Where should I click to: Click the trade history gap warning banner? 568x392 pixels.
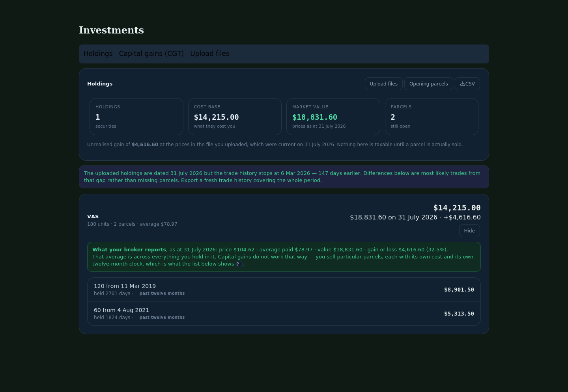(284, 177)
